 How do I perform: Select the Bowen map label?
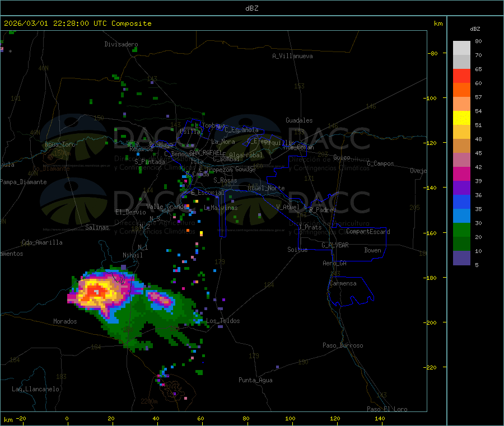[373, 250]
